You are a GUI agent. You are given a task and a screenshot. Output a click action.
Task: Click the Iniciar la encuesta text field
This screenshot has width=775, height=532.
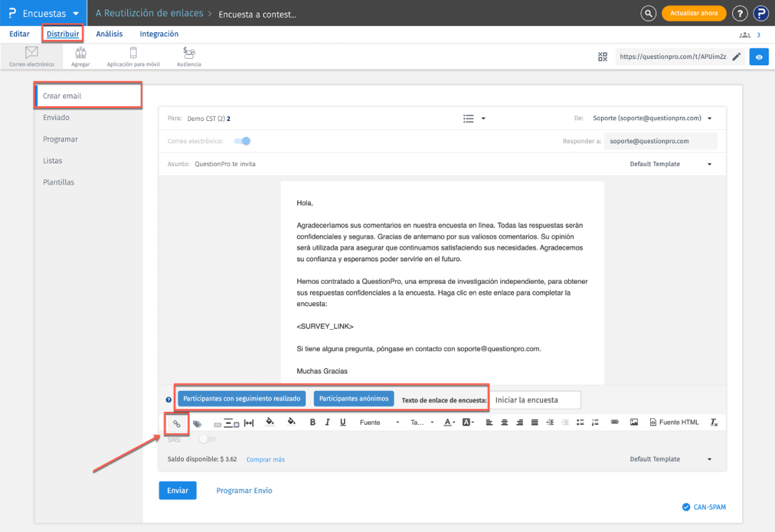click(x=535, y=400)
